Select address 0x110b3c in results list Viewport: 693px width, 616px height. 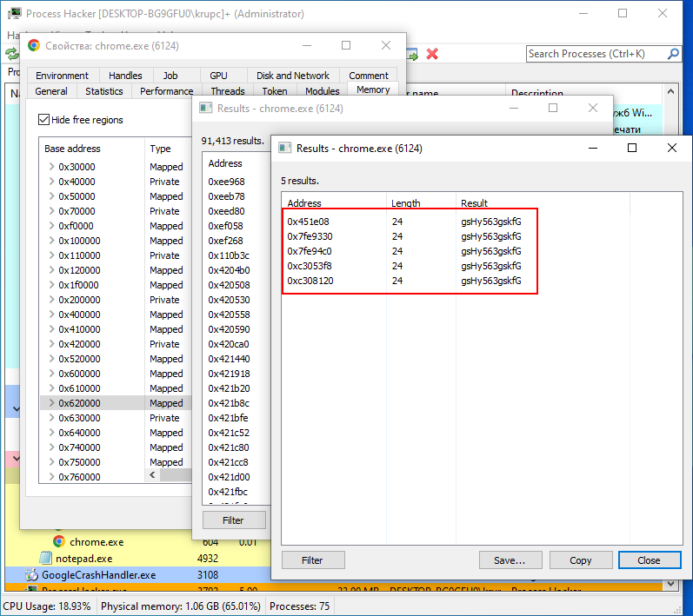[229, 255]
